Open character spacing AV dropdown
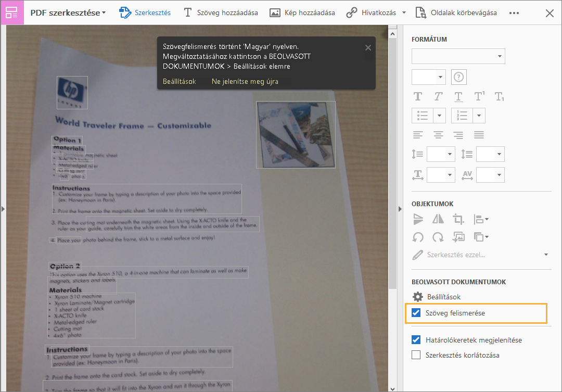Viewport: 562px width, 392px height. coord(490,175)
